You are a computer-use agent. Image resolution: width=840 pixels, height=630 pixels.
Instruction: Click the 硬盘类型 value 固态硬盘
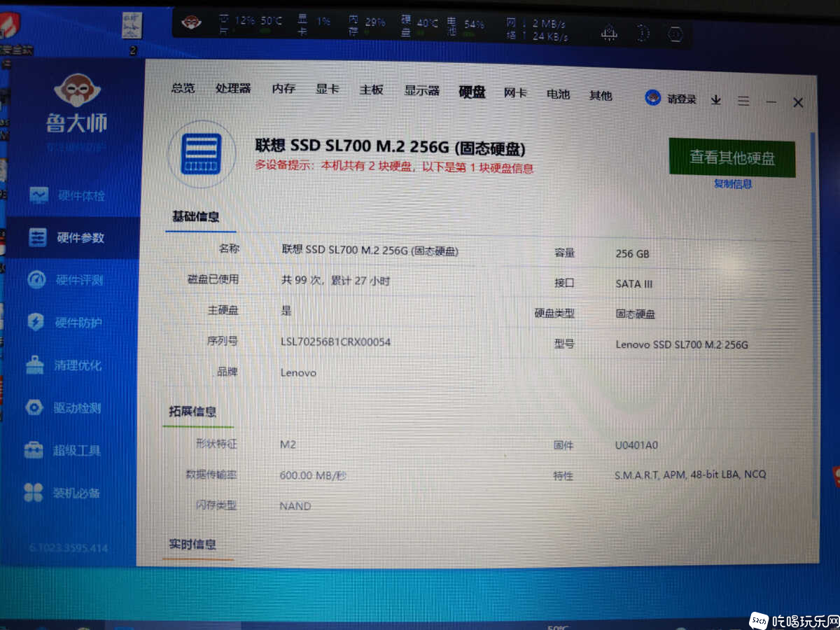pos(636,314)
